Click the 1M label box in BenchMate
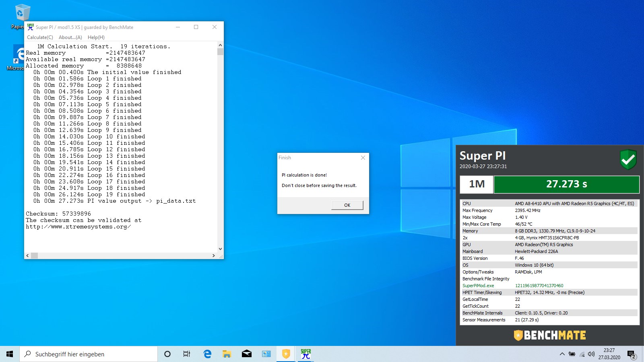644x362 pixels. (x=477, y=184)
